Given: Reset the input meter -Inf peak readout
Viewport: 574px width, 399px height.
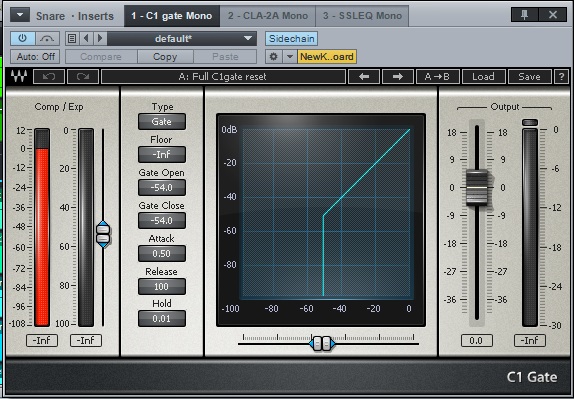Looking at the screenshot, I should click(x=42, y=340).
